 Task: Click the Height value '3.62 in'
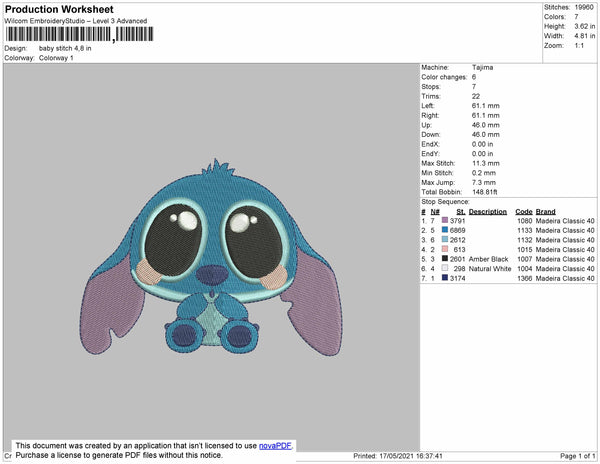tap(584, 26)
